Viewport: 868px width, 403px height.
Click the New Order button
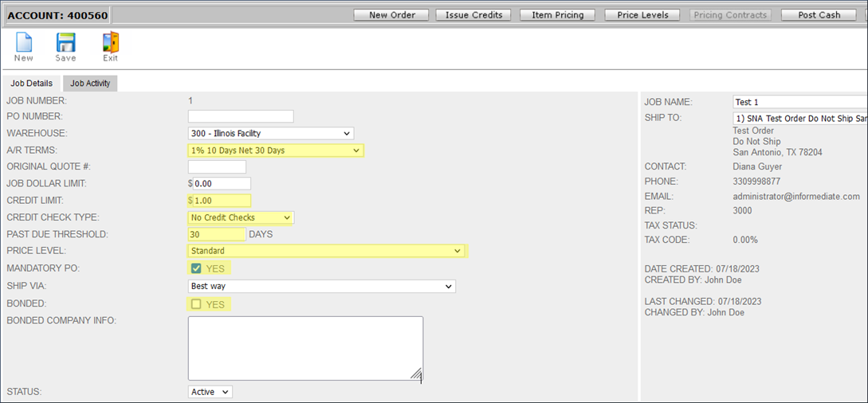(x=392, y=15)
